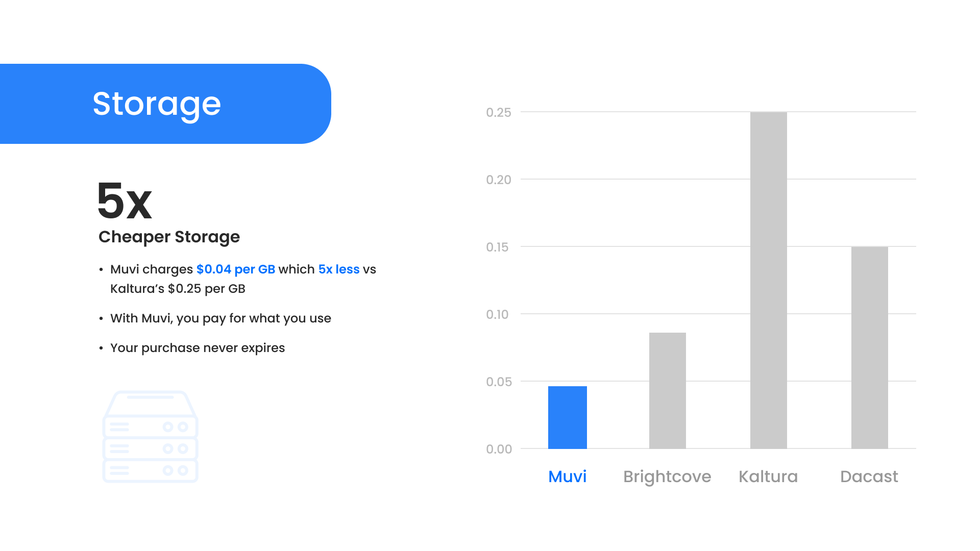Click the 0.25 y-axis value
This screenshot has width=980, height=551.
pos(499,112)
